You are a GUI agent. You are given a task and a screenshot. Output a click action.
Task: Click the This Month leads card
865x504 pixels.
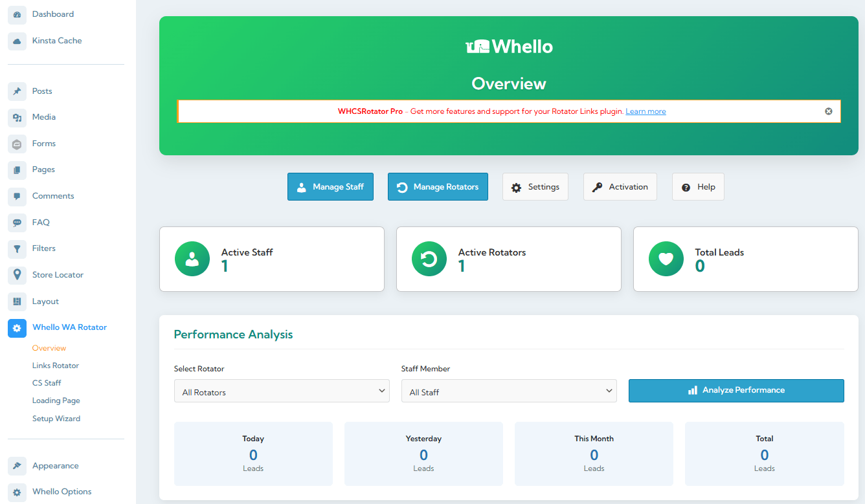pyautogui.click(x=594, y=454)
